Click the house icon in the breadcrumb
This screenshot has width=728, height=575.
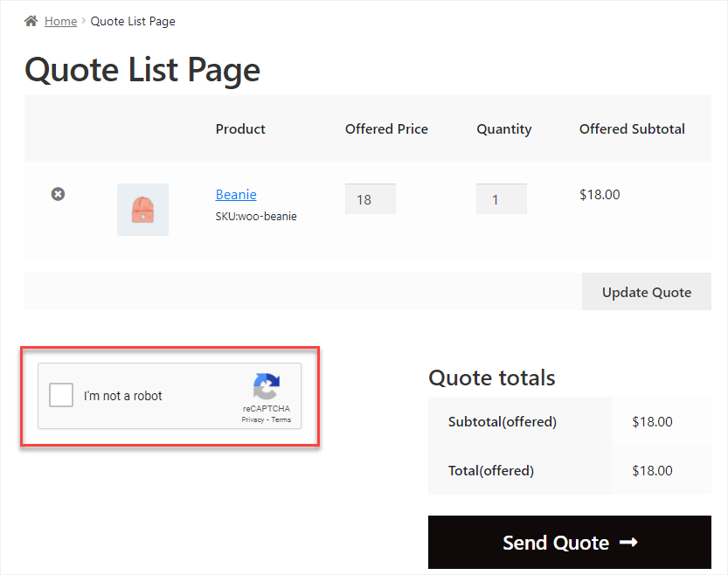click(31, 21)
